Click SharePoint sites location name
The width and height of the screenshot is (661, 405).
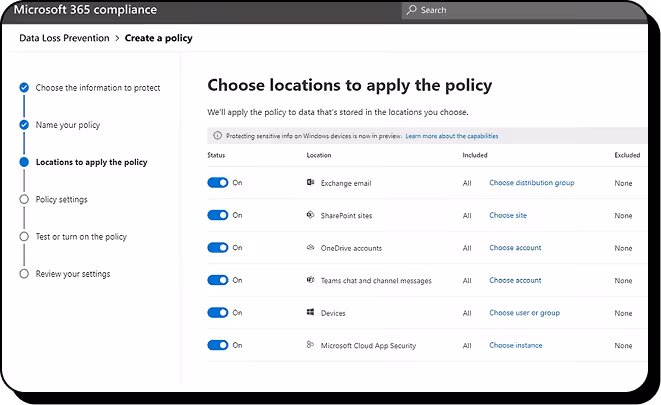[x=346, y=215]
